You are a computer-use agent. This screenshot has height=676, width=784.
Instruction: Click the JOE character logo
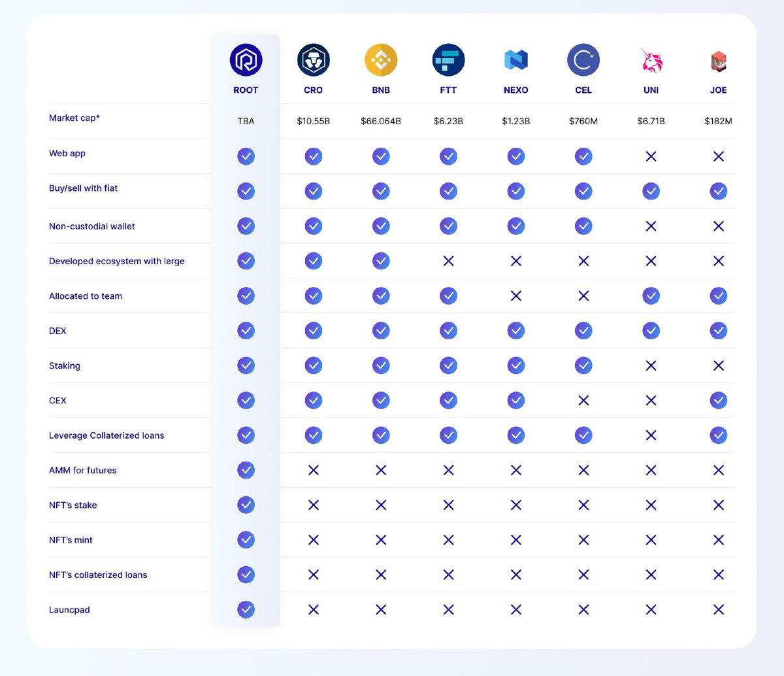point(719,61)
